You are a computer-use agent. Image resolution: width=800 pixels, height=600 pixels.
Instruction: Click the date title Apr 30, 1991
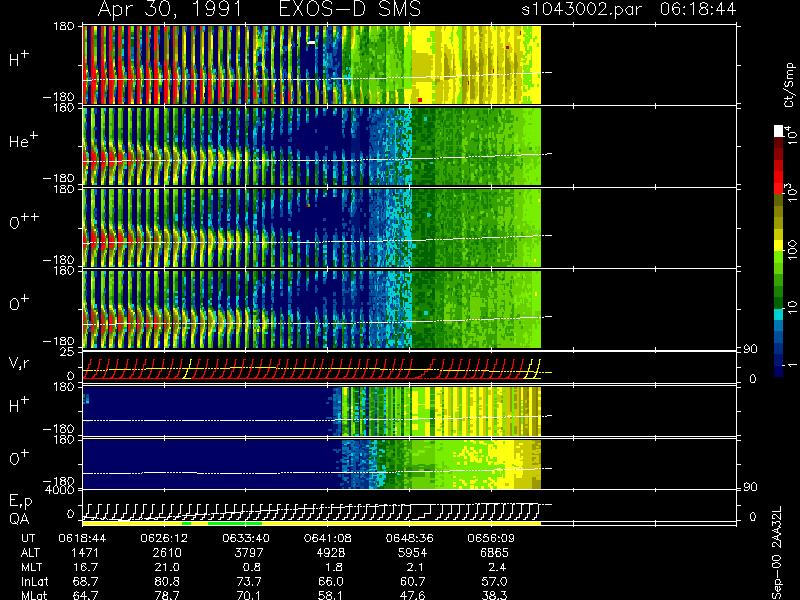169,9
